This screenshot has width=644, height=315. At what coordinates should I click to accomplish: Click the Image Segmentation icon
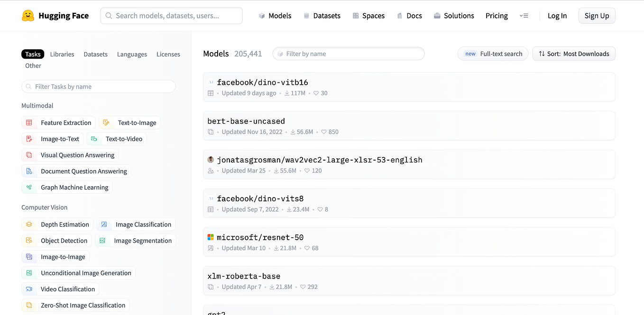pos(102,240)
